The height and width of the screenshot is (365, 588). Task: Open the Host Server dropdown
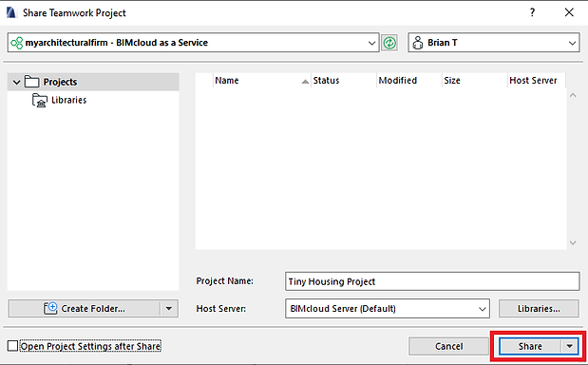point(482,309)
